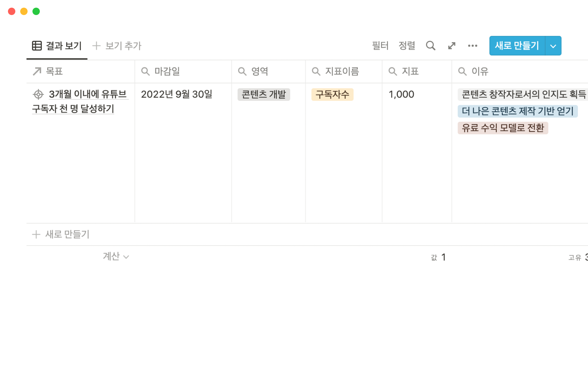Expand the blue 새로 만들기 dropdown arrow
Screen dimensions: 588x368
pos(553,46)
